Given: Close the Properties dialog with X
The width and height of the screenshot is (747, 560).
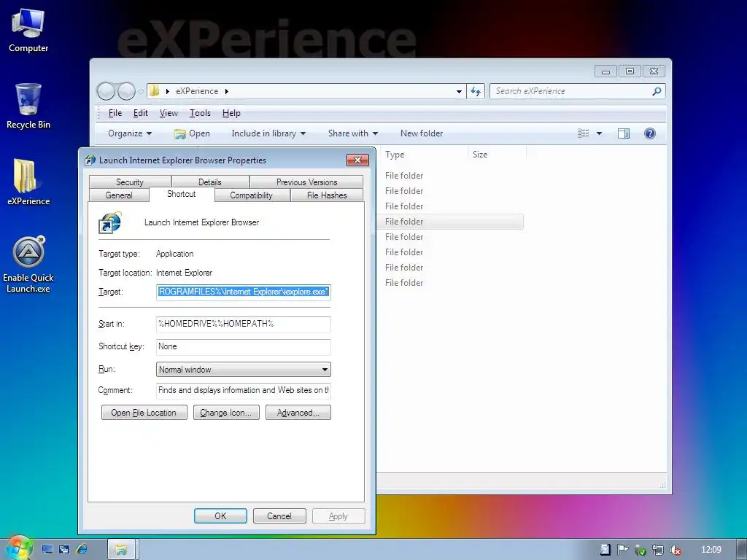Looking at the screenshot, I should 357,160.
